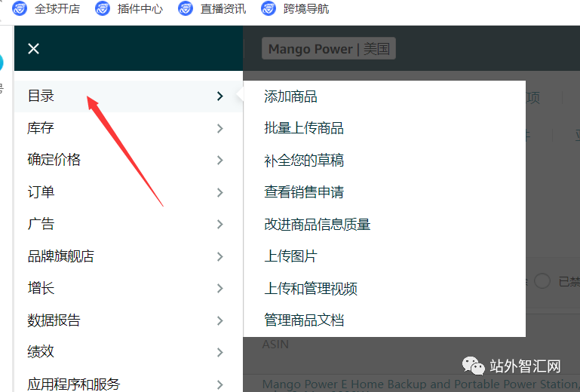The width and height of the screenshot is (580, 392).
Task: Open the 应用程序和服务 menu item
Action: pyautogui.click(x=128, y=384)
